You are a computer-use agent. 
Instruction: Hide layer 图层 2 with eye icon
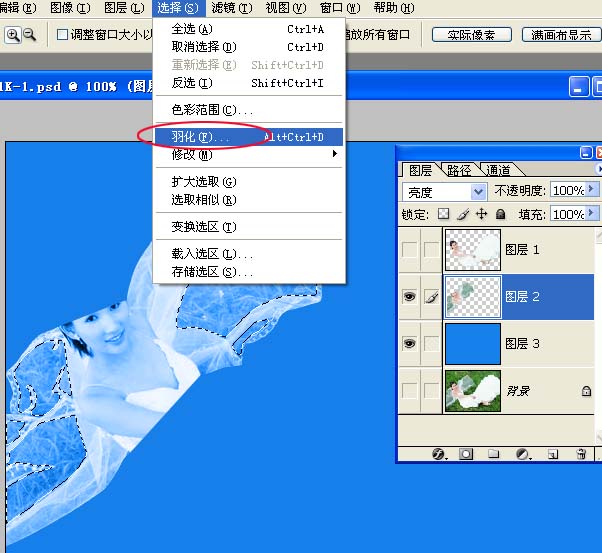coord(410,296)
